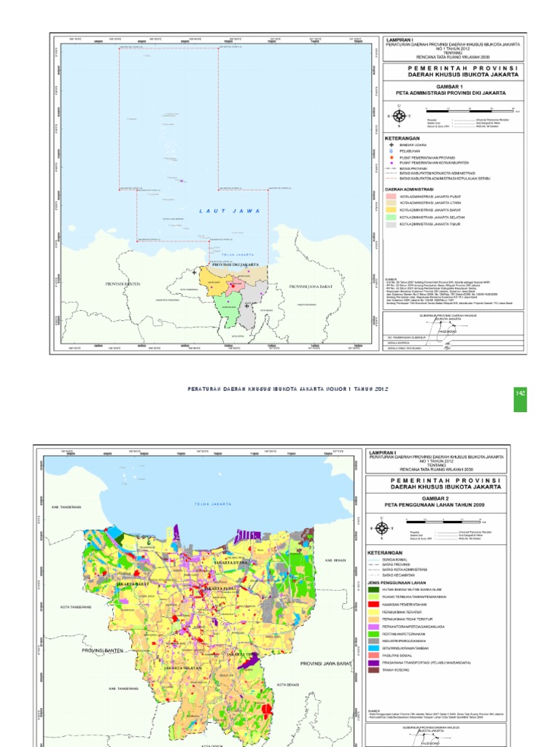Viewport: 560px width, 747px height.
Task: Click 'PROVINSI BANTEN' on the administrative map
Action: point(122,284)
